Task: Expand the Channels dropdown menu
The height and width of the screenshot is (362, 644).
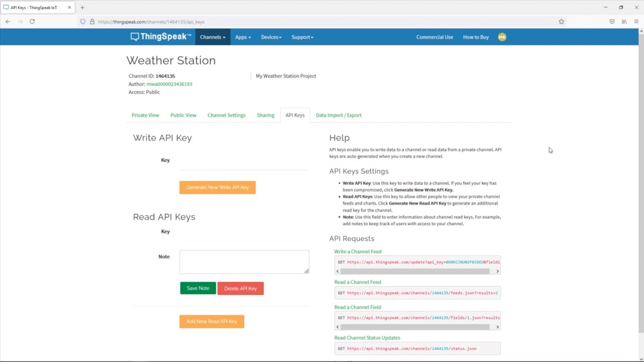Action: (212, 37)
